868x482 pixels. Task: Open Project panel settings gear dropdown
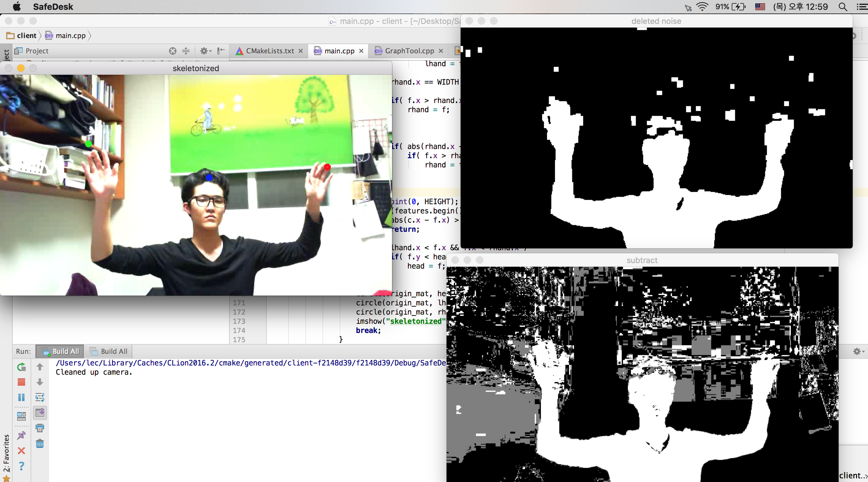point(205,51)
